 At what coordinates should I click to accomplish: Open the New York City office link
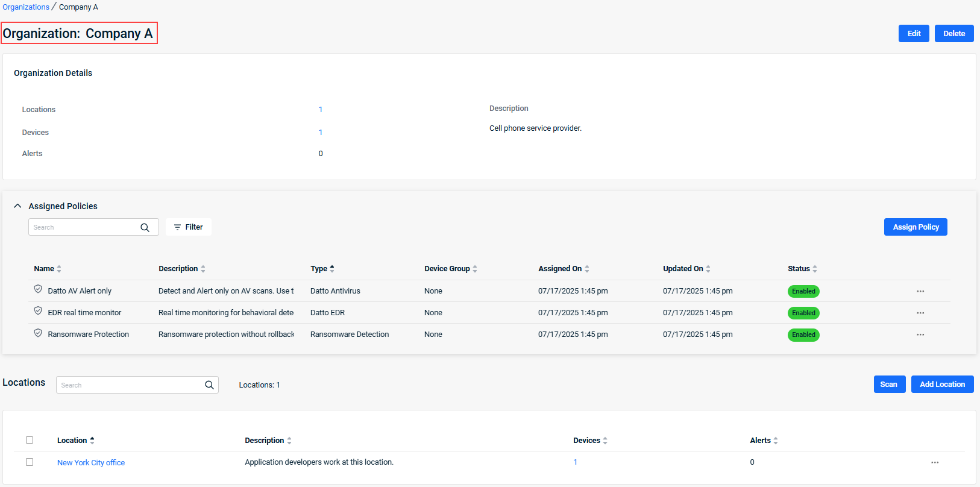pos(91,463)
